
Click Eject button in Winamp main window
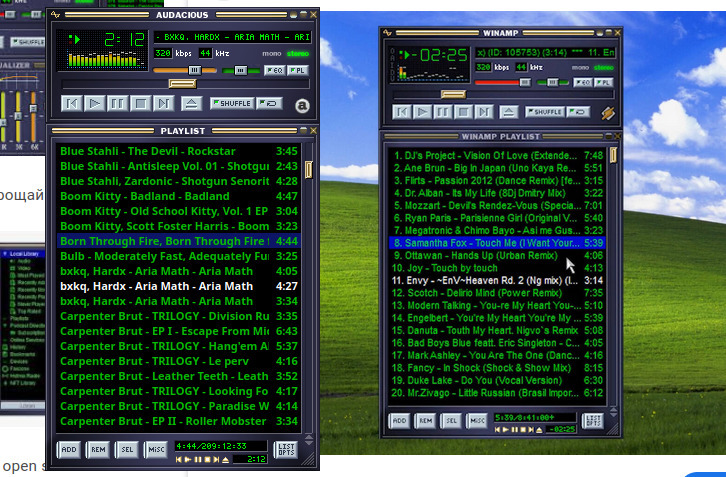coord(508,112)
